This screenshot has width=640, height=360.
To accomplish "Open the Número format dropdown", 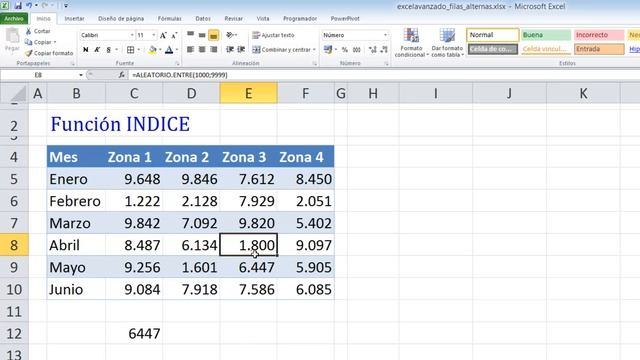I will pos(385,35).
